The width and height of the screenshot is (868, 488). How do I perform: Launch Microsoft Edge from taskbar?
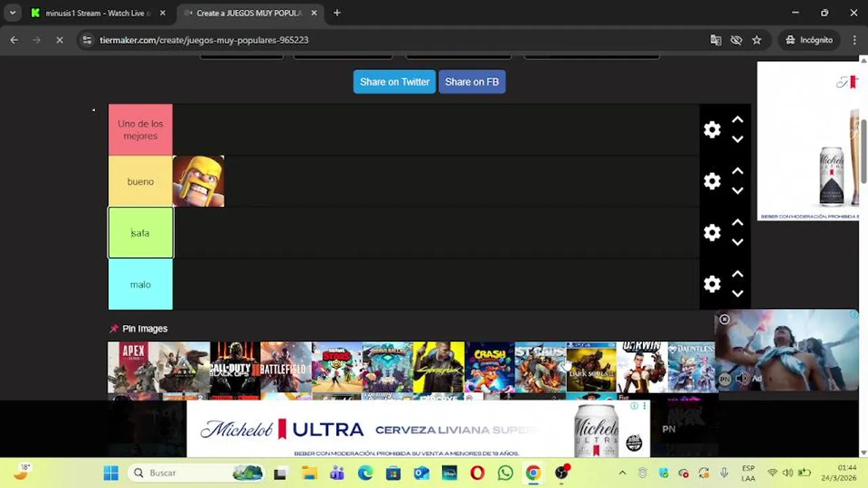point(366,473)
